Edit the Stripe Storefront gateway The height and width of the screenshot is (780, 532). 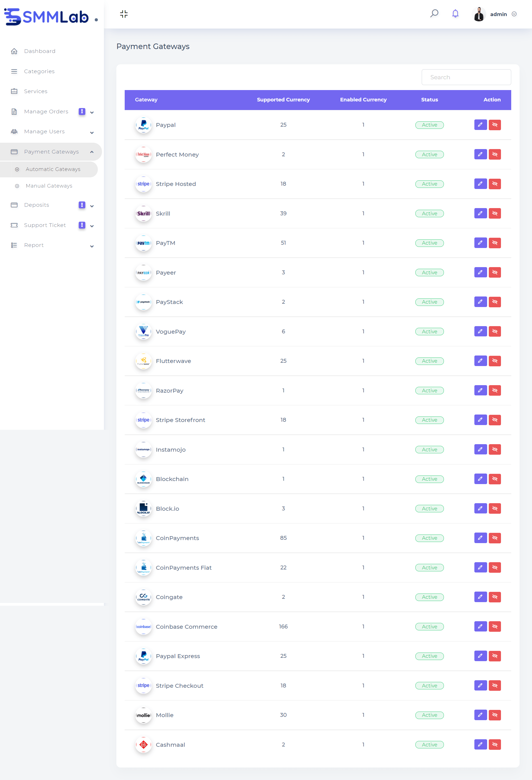click(x=480, y=420)
